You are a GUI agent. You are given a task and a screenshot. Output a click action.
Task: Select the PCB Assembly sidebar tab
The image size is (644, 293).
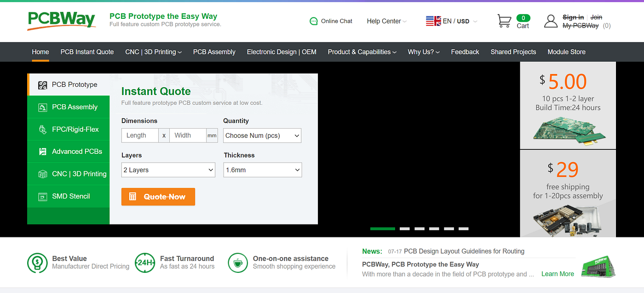click(x=69, y=107)
